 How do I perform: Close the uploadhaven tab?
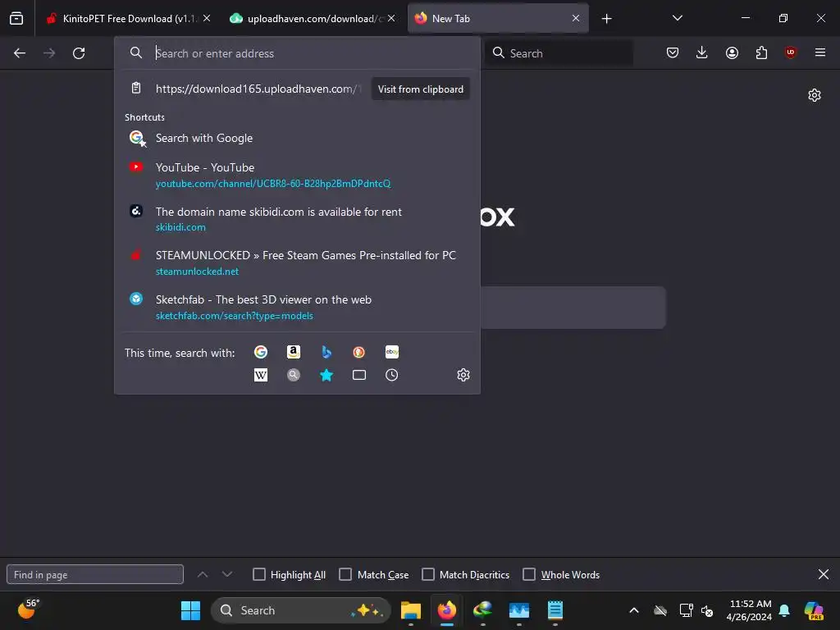click(x=391, y=18)
